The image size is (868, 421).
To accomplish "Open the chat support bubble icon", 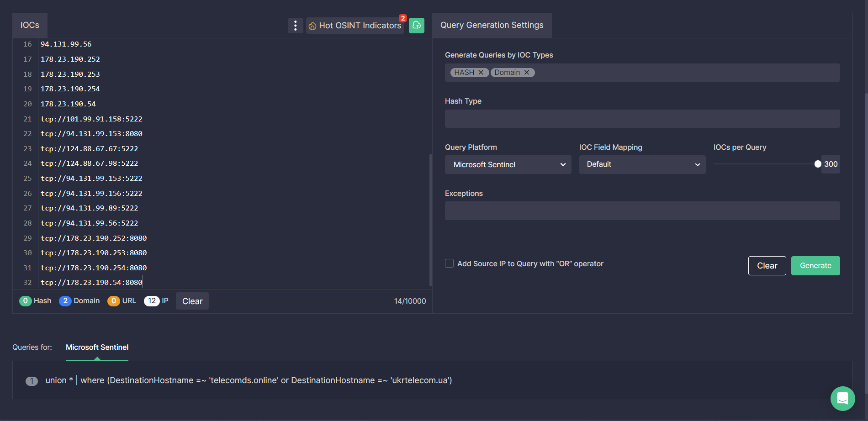I will (842, 399).
